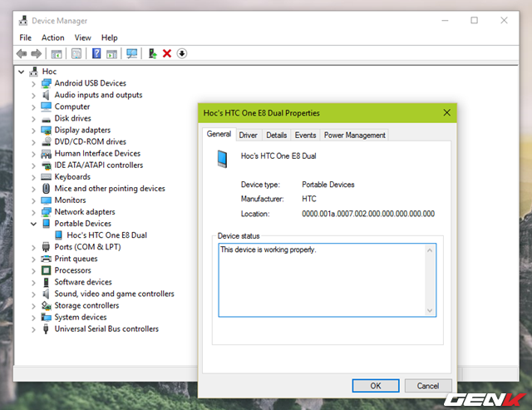This screenshot has height=410, width=532.
Task: Click the Portable Devices device type value
Action: click(328, 185)
